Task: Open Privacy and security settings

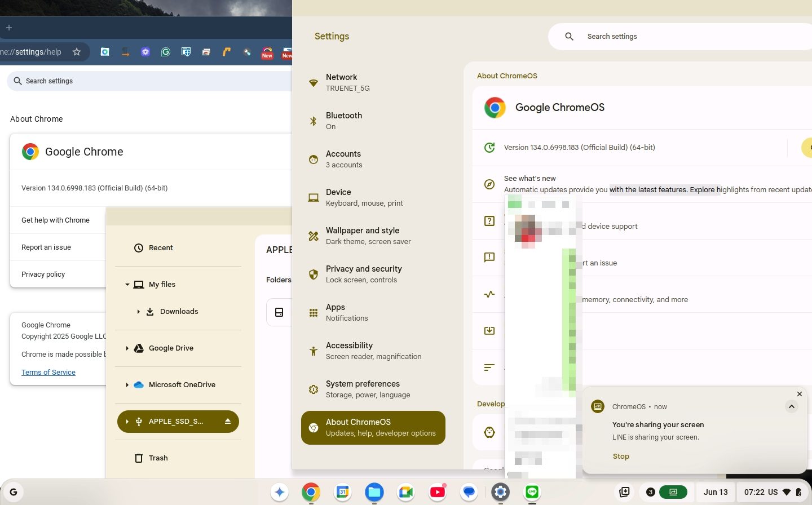Action: tap(373, 274)
